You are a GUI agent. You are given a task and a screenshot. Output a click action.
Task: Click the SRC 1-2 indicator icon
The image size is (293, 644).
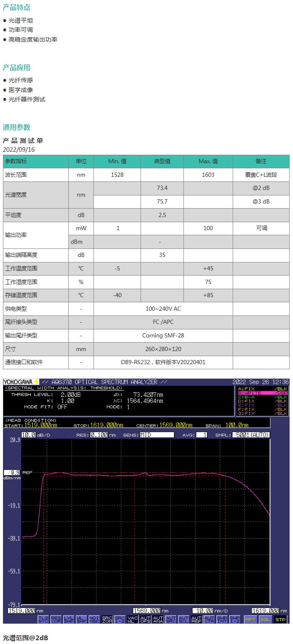120,619
